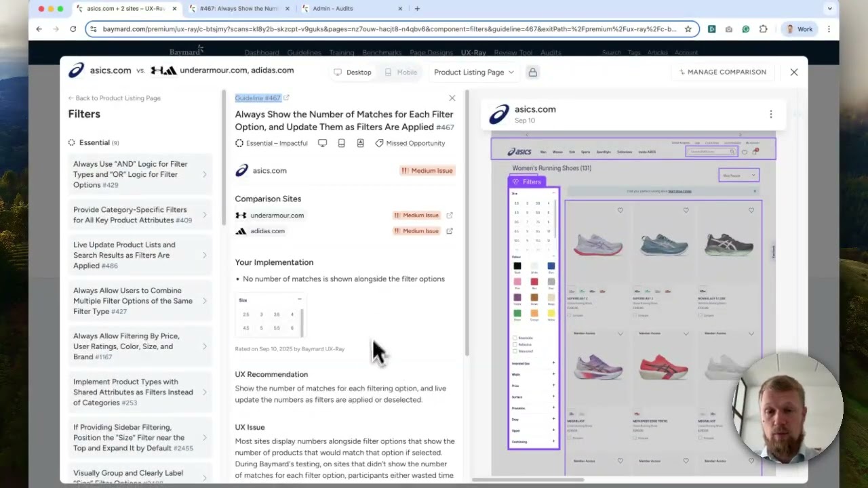Switch the view to Desktop

[353, 73]
